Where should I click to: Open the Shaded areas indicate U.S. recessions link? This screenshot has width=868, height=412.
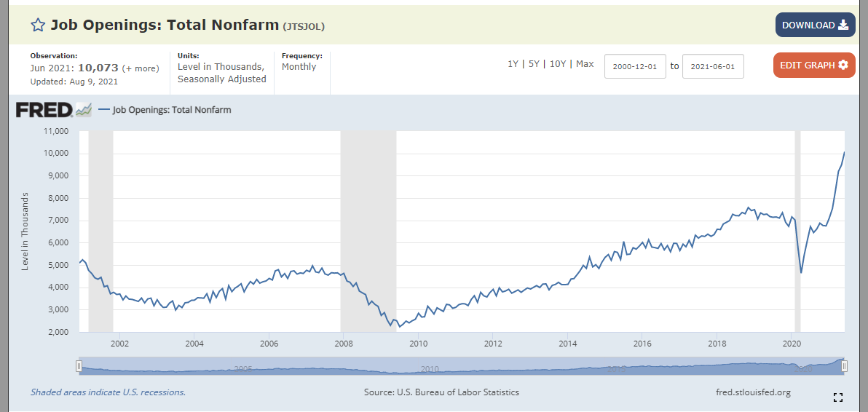[x=108, y=392]
